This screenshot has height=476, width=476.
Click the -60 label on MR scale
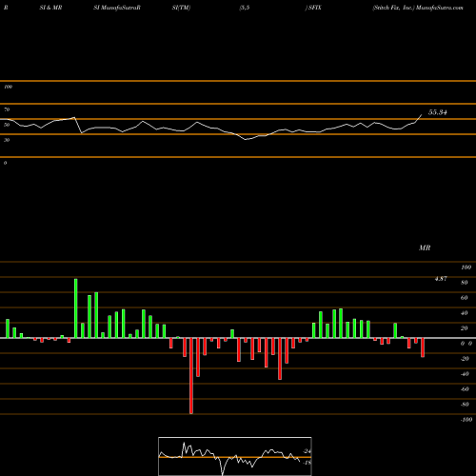pos(465,389)
